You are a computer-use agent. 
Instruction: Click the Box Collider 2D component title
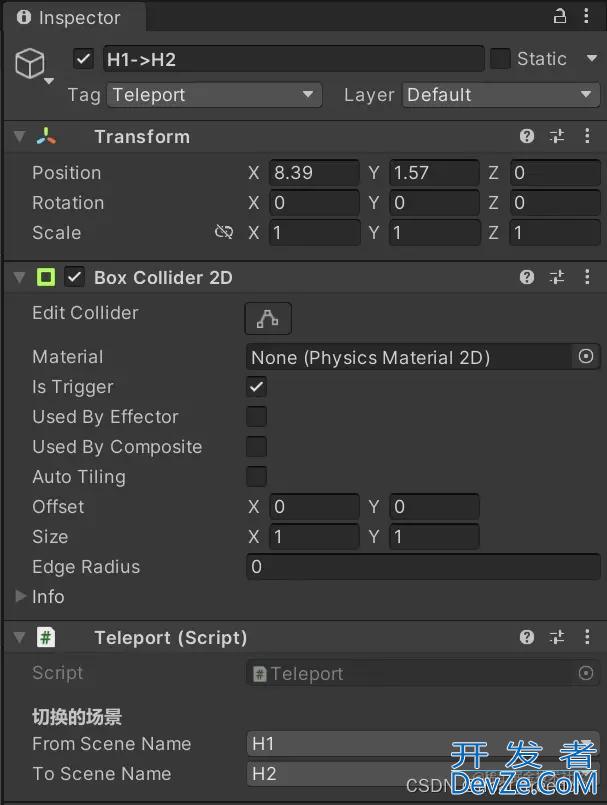163,278
